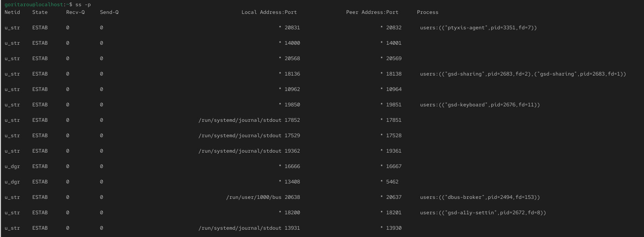The width and height of the screenshot is (644, 237).
Task: Click the Peer Address:Port header
Action: pos(372,12)
